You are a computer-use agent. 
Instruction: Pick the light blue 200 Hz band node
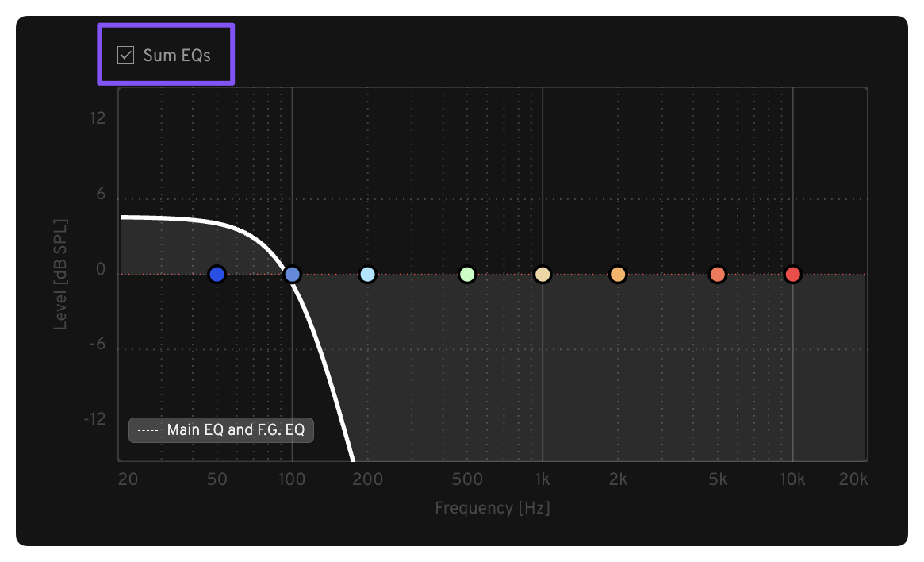point(367,275)
